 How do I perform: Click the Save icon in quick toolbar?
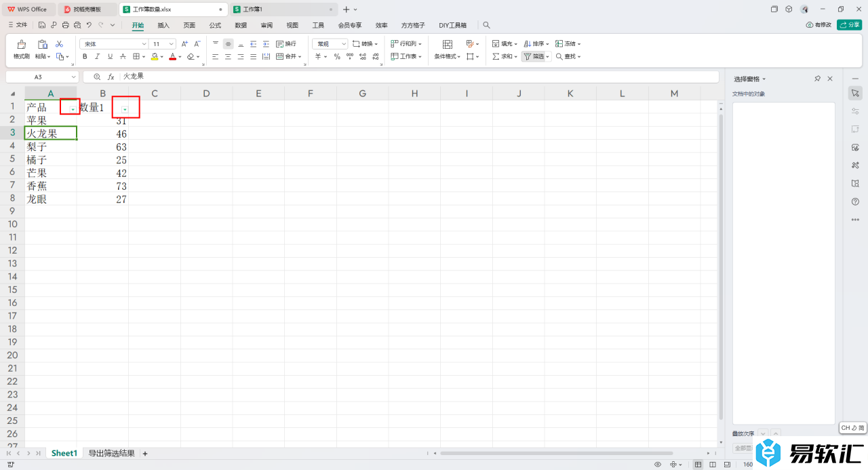(x=42, y=25)
